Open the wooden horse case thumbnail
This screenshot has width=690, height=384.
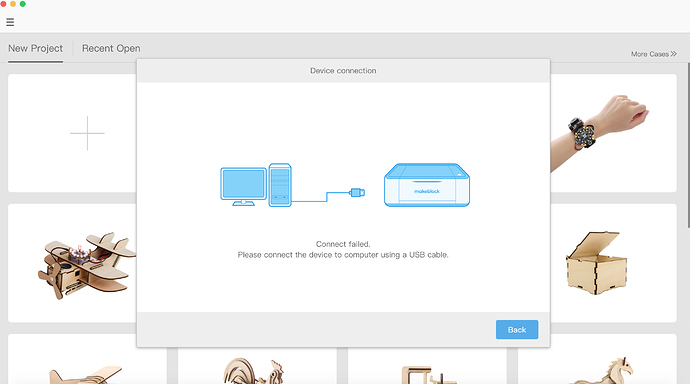click(597, 366)
